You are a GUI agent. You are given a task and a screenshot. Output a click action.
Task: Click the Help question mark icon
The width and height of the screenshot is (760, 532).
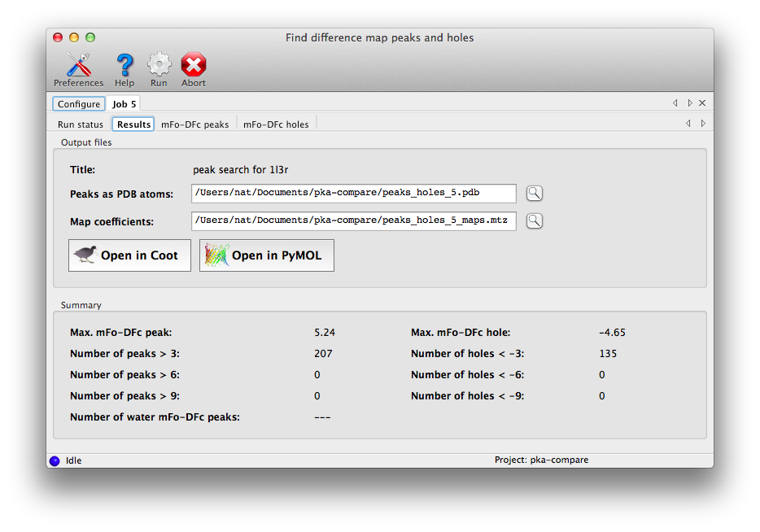pos(124,65)
